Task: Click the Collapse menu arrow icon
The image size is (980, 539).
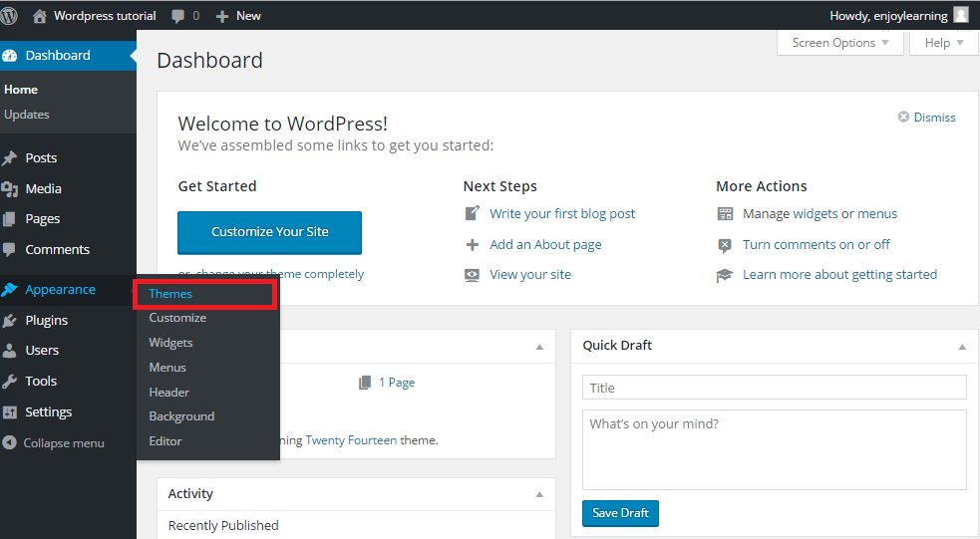Action: [x=9, y=442]
